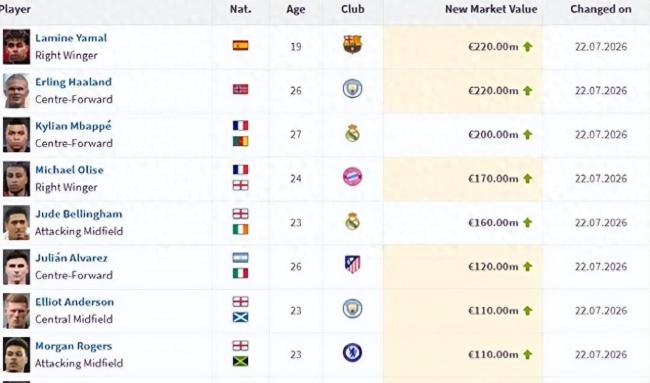Open Morgan Rogers player profile link

(x=74, y=346)
